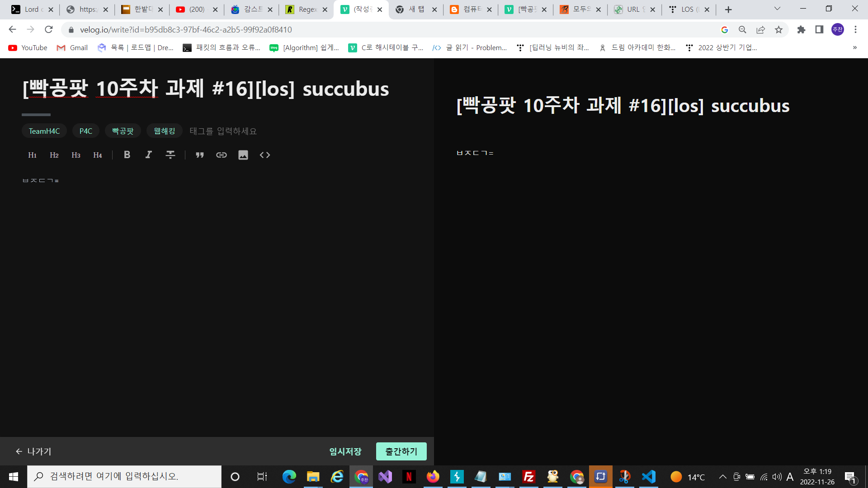The width and height of the screenshot is (868, 488).
Task: Remove the P4C tag
Action: (x=85, y=131)
